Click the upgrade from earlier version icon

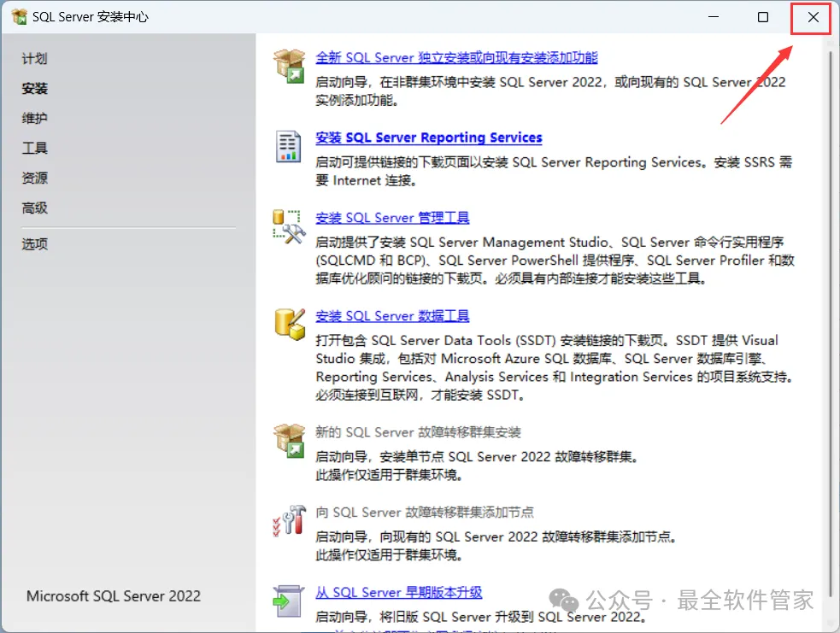click(288, 601)
